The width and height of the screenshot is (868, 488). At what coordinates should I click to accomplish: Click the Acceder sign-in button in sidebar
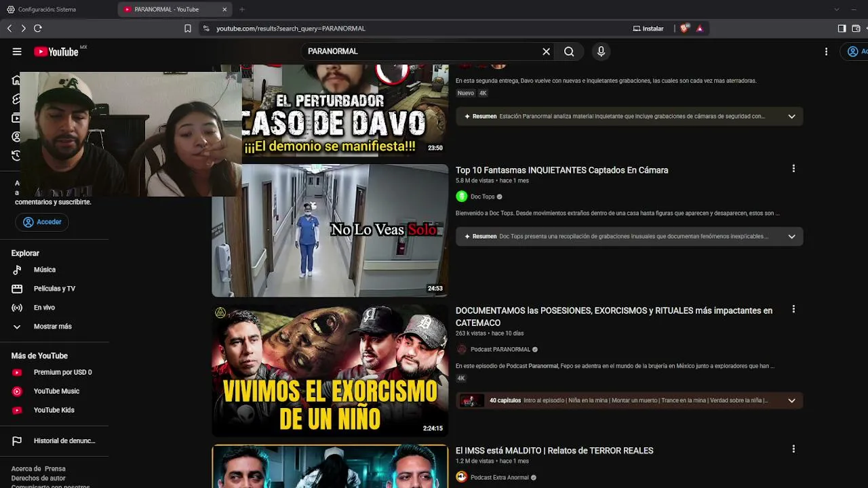coord(42,222)
